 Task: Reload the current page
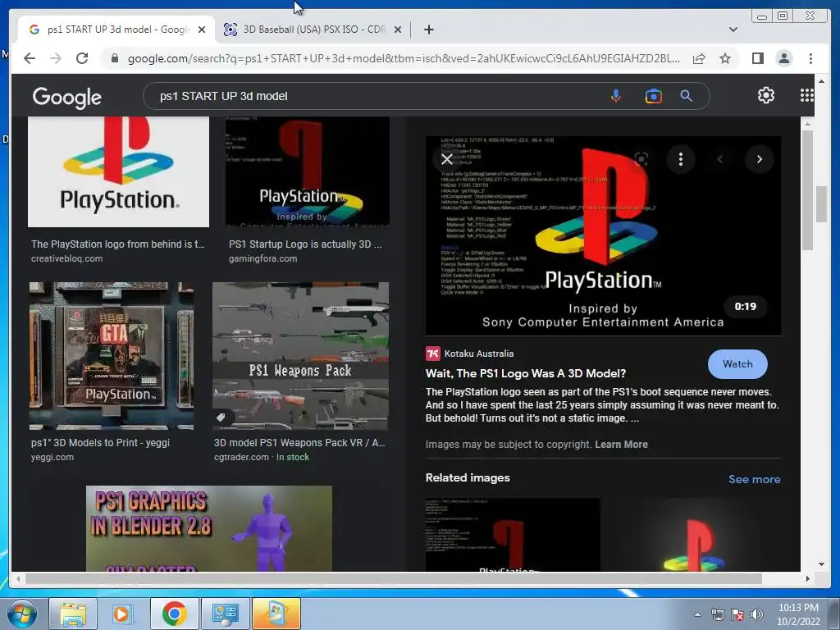click(82, 58)
